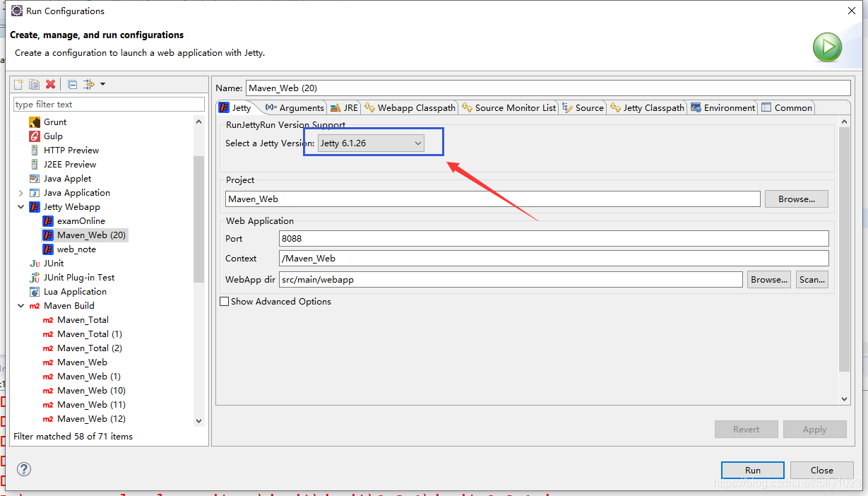Open the Jetty Version dropdown
868x496 pixels.
371,143
